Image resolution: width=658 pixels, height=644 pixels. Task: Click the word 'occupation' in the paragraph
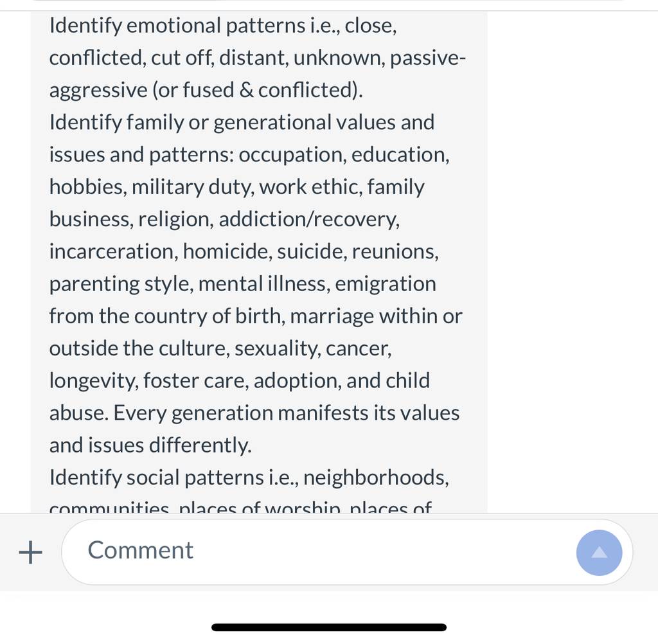tap(293, 156)
